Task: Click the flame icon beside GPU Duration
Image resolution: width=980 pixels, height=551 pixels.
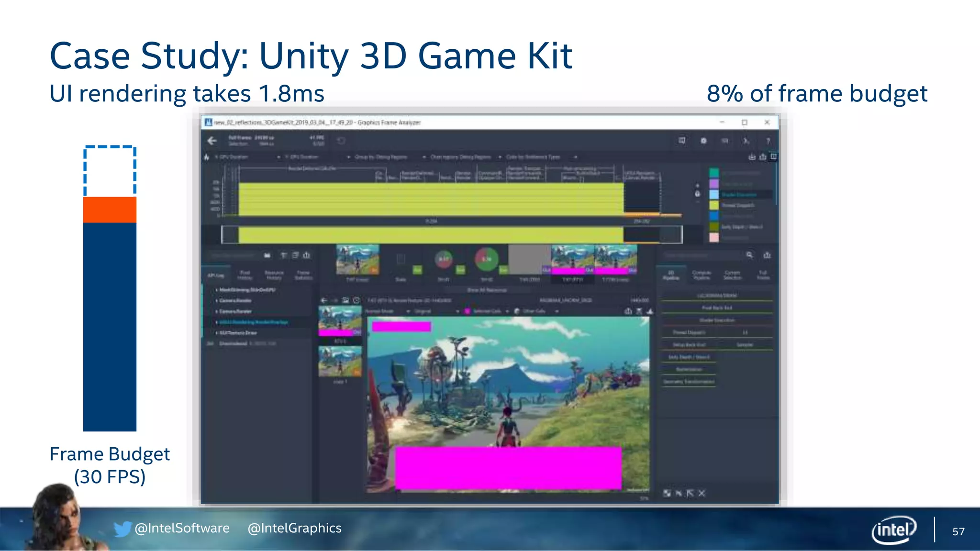Action: [x=207, y=157]
